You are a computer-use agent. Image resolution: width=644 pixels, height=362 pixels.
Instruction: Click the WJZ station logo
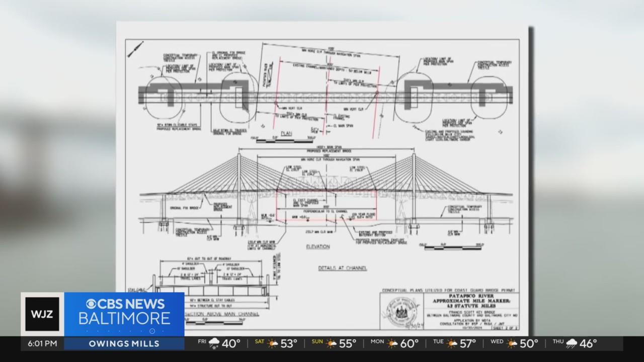[42, 314]
